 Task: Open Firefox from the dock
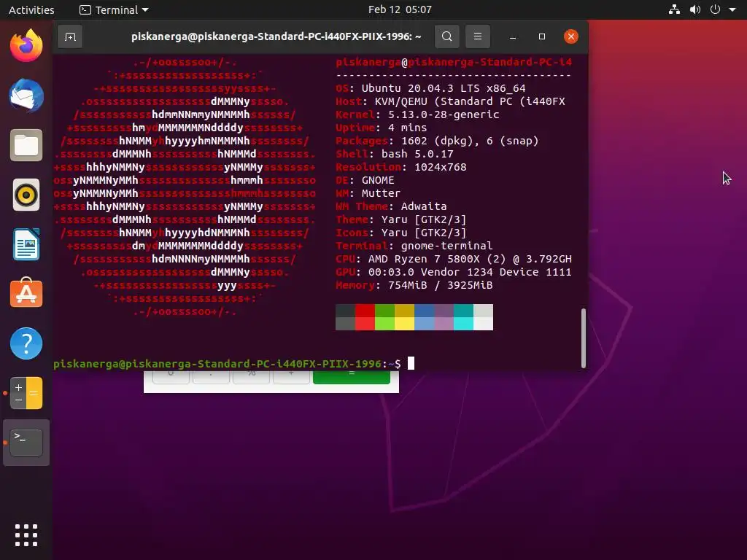(26, 46)
